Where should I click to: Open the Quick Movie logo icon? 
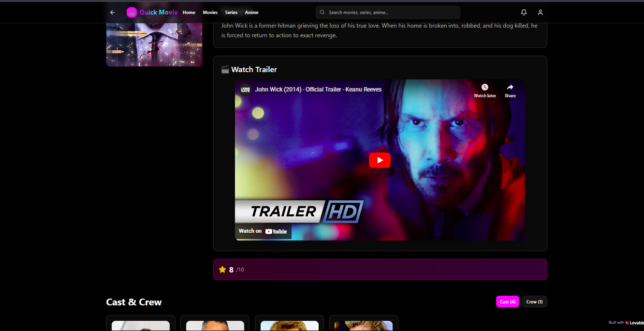(132, 12)
